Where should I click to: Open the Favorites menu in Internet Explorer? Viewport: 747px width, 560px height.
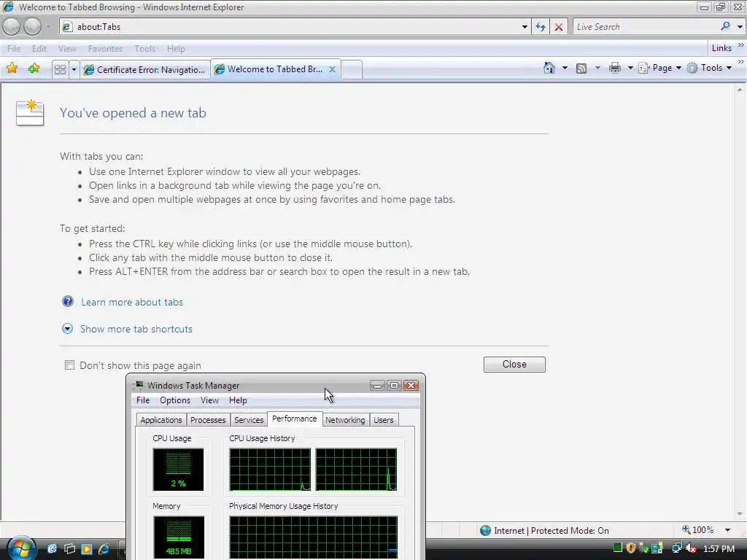click(x=105, y=49)
